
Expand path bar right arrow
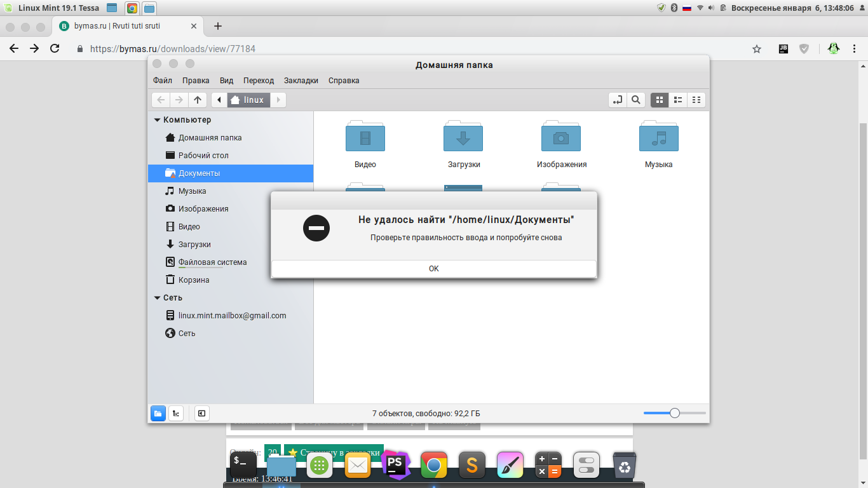tap(278, 100)
